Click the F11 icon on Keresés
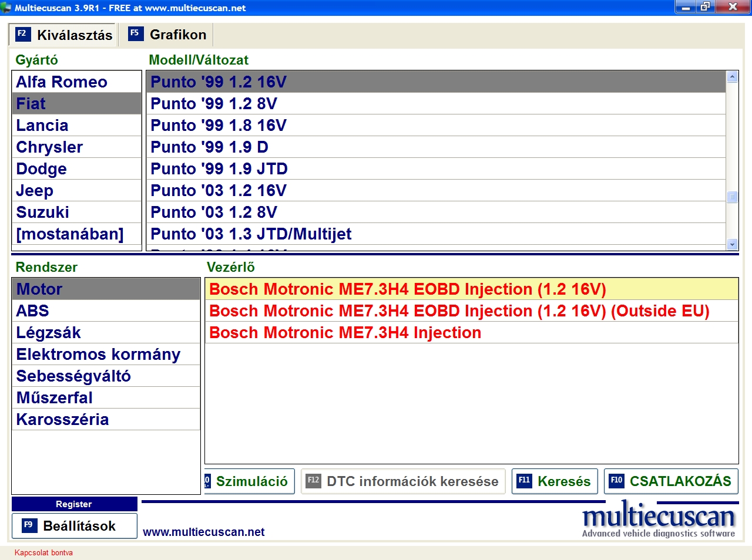 (525, 481)
